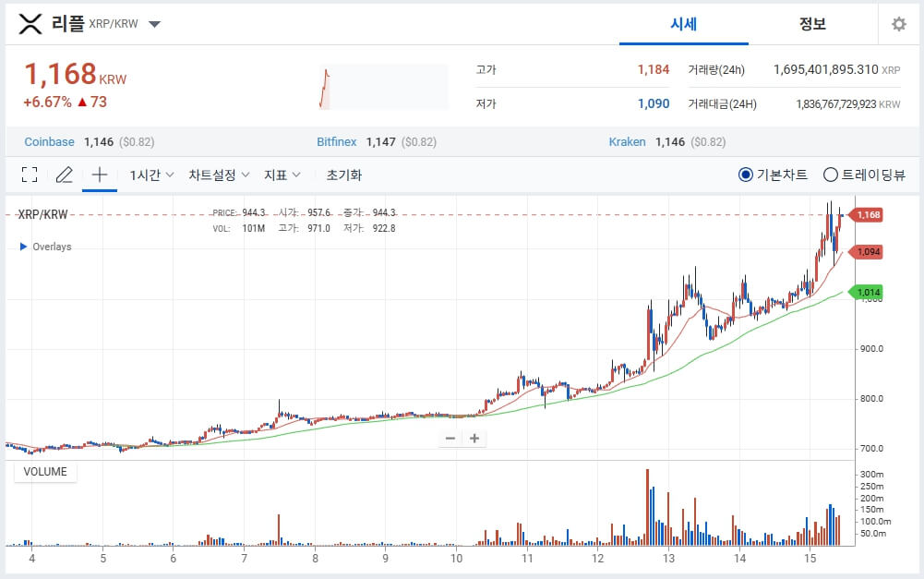Screen dimensions: 924x579
Task: Select the pencil drawing tool
Action: tap(64, 175)
